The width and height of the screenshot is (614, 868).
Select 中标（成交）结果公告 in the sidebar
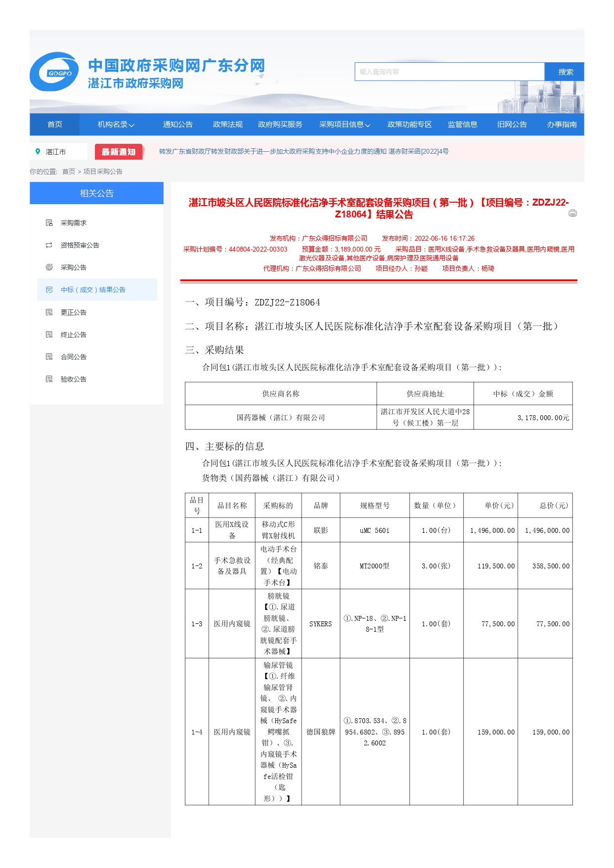point(93,290)
